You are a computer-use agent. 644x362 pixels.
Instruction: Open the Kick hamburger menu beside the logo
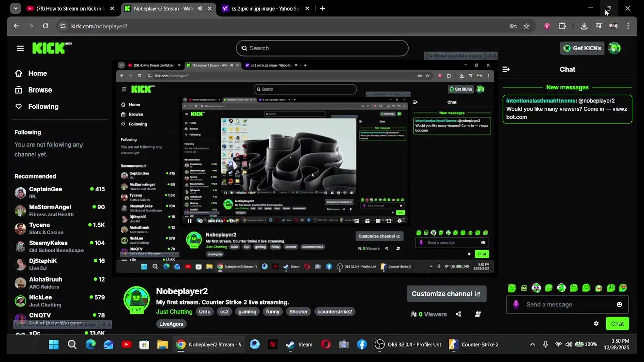tap(20, 48)
